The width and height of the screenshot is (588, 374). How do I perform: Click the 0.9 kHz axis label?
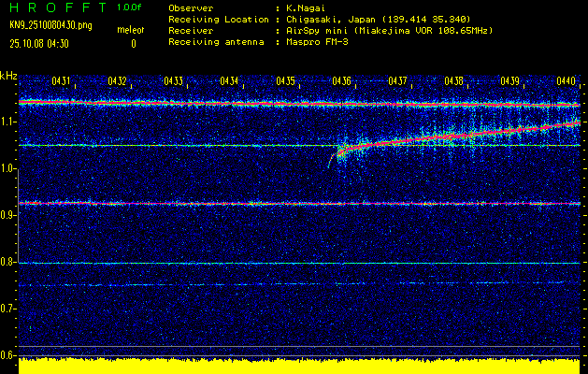coord(9,215)
